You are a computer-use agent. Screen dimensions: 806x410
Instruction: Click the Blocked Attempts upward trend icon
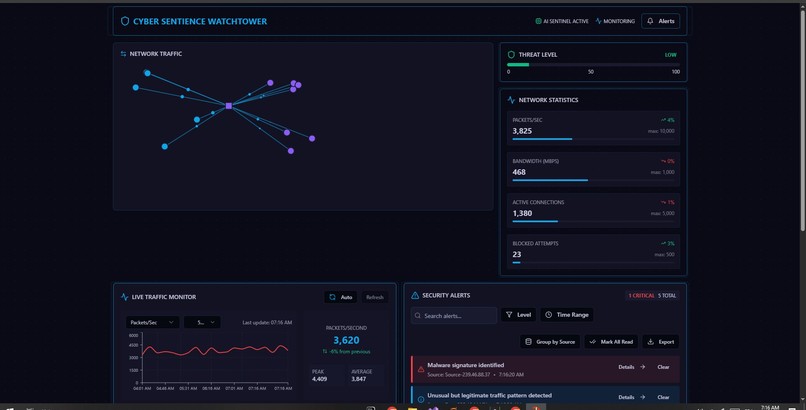coord(663,243)
